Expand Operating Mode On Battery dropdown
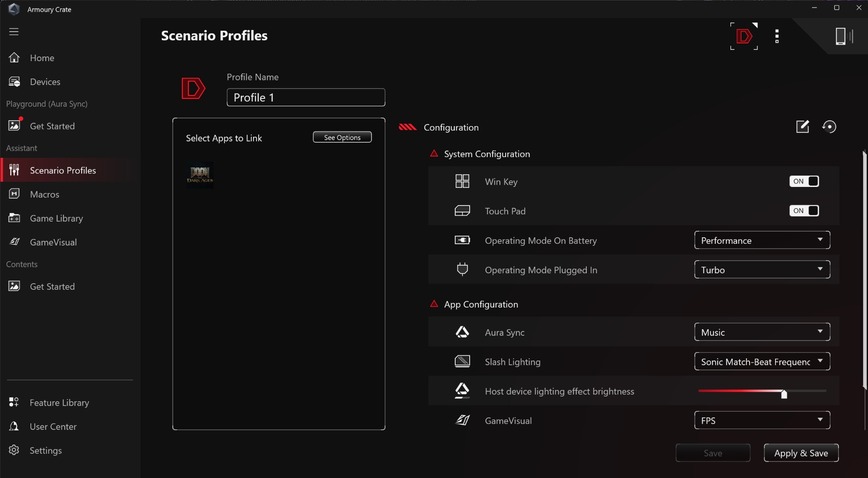 click(x=762, y=240)
